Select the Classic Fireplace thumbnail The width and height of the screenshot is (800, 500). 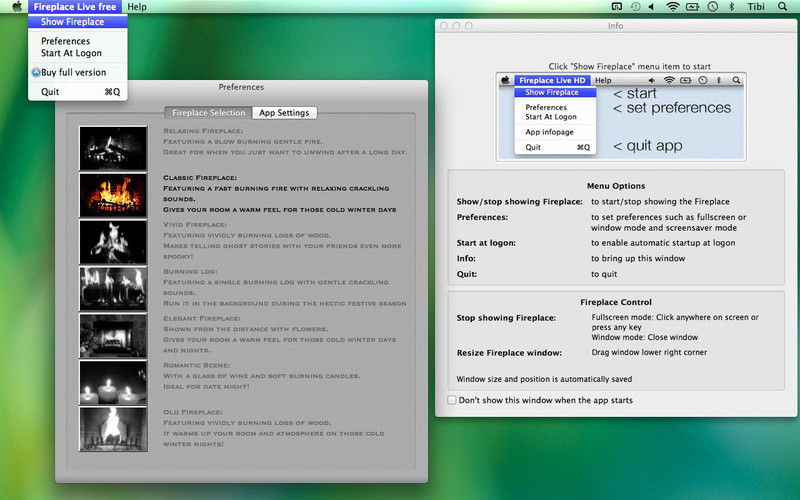113,195
